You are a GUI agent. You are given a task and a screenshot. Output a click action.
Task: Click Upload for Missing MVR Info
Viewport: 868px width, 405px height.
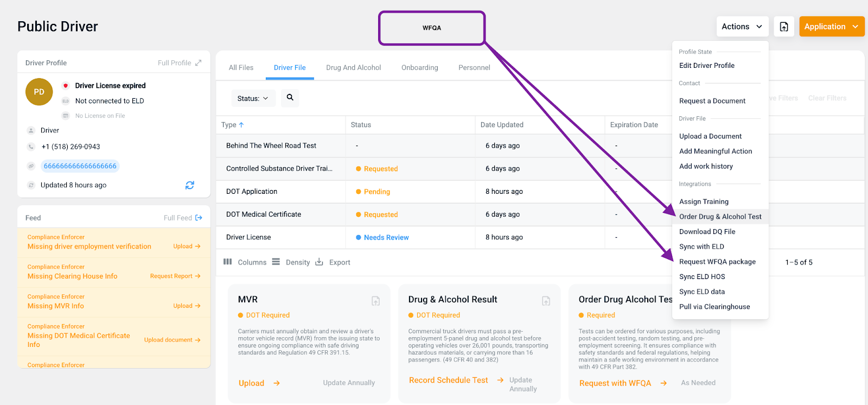tap(186, 306)
